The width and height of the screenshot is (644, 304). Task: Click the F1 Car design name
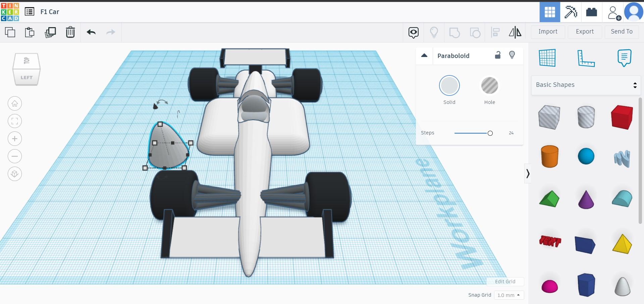pos(50,12)
